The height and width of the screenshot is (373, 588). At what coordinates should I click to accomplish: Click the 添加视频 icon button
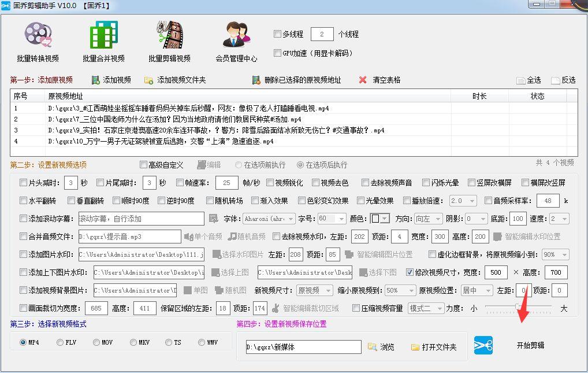pos(96,80)
